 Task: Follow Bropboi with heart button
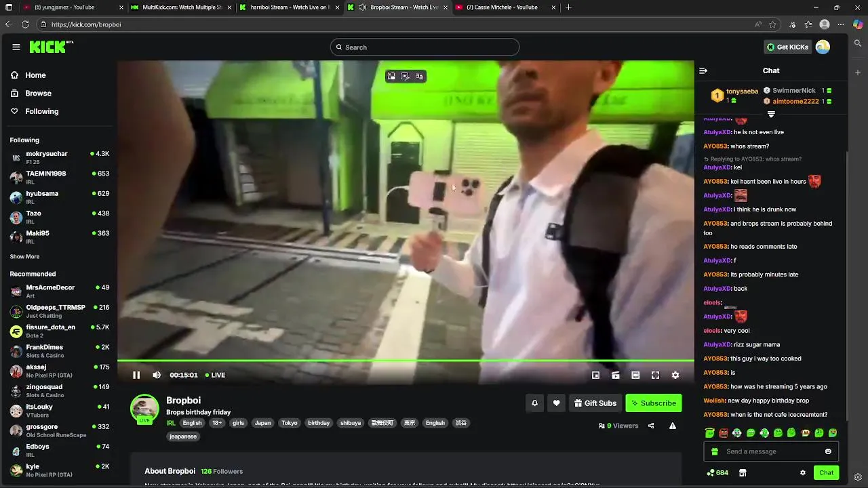(556, 403)
